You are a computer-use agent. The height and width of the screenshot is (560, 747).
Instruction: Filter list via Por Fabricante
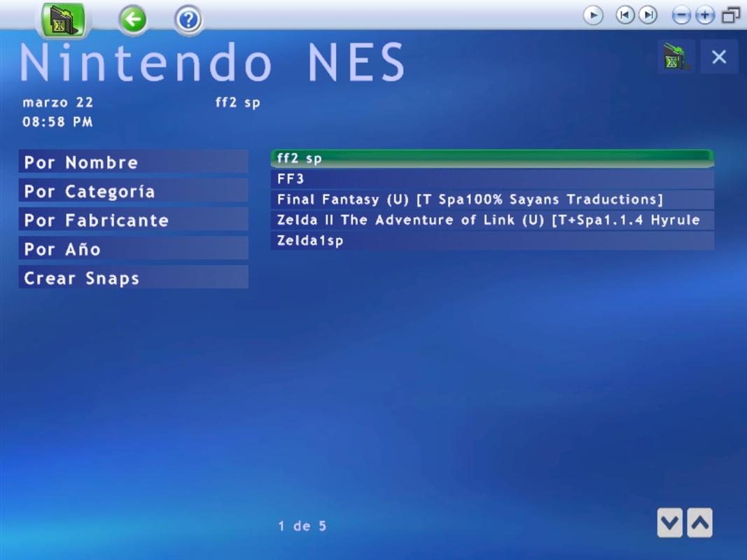tap(133, 220)
